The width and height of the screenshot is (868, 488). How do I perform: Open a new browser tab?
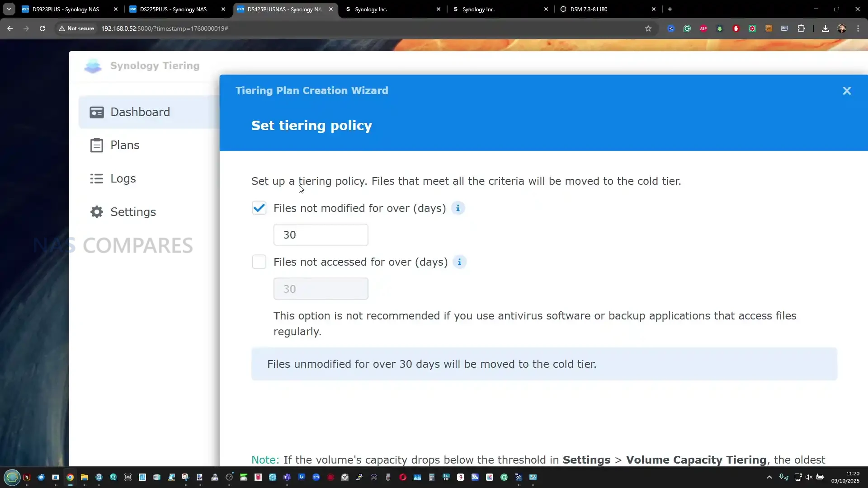(x=670, y=9)
